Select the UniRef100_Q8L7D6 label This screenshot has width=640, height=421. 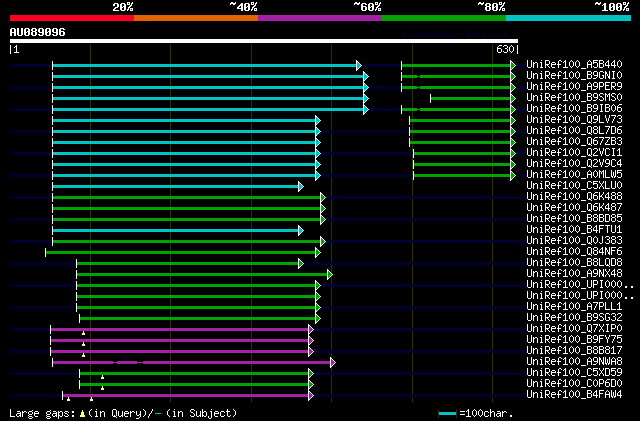point(574,130)
